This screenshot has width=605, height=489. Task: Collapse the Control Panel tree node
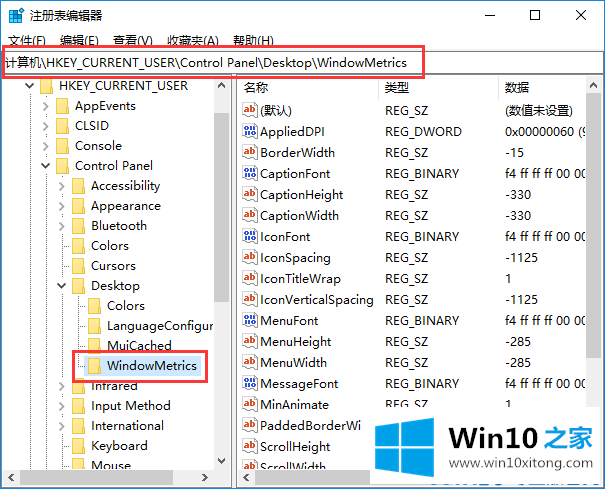click(x=46, y=166)
